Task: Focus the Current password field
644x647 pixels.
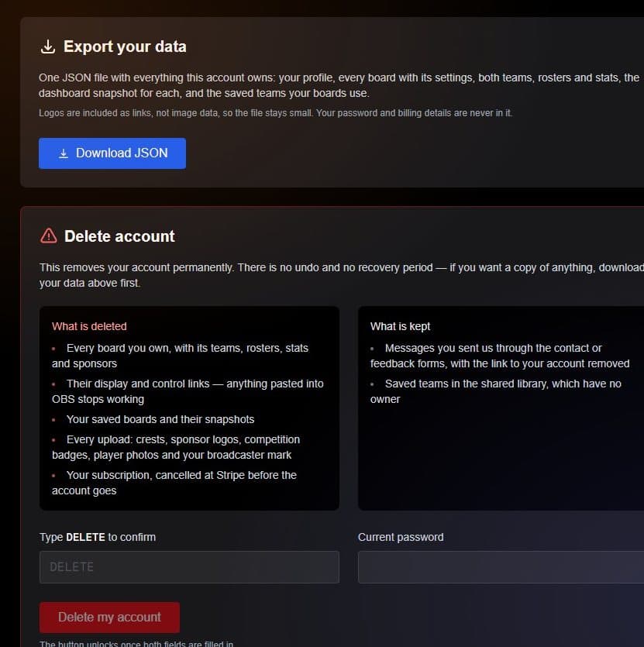Action: click(x=501, y=567)
